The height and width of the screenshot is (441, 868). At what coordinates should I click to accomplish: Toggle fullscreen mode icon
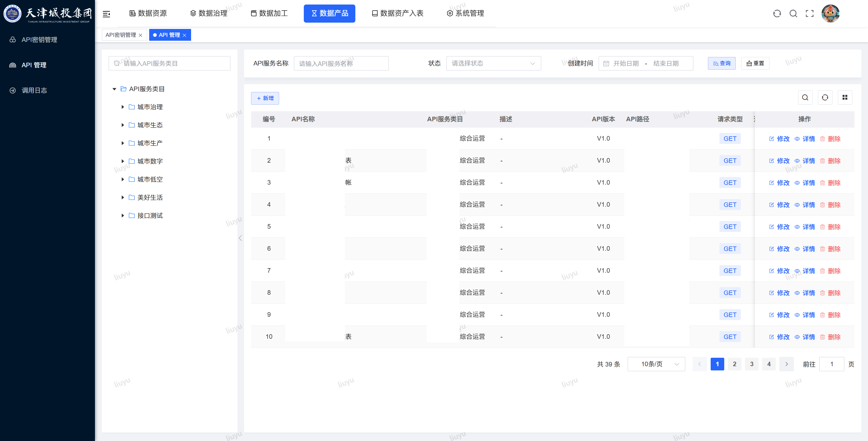pos(809,14)
